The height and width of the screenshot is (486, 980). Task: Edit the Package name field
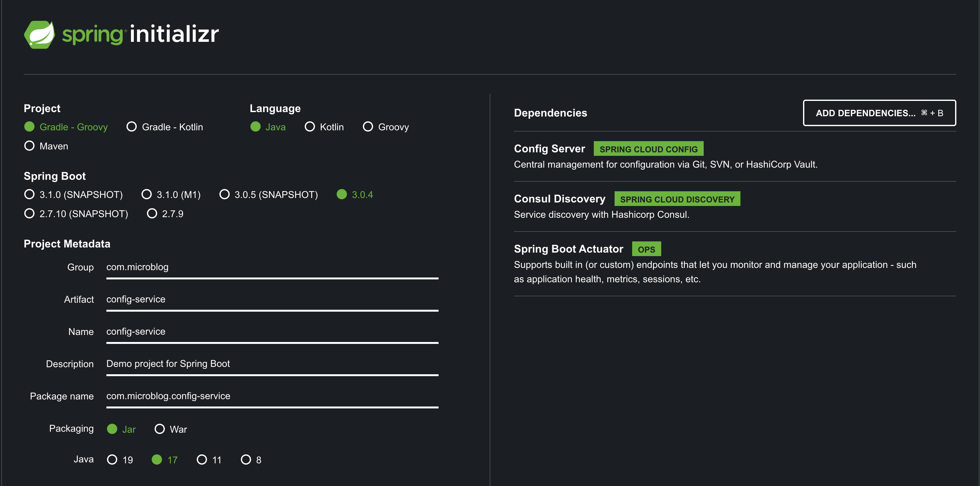(x=272, y=396)
